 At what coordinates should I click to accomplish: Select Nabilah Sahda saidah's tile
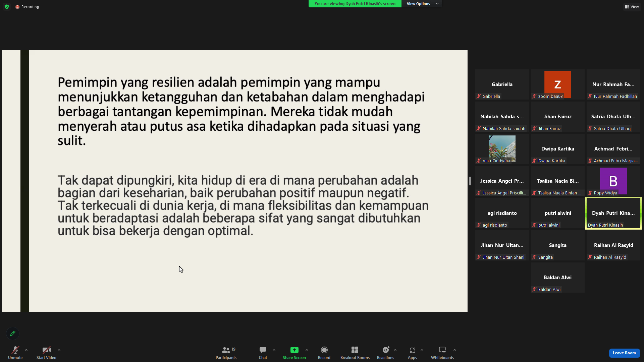click(x=502, y=117)
